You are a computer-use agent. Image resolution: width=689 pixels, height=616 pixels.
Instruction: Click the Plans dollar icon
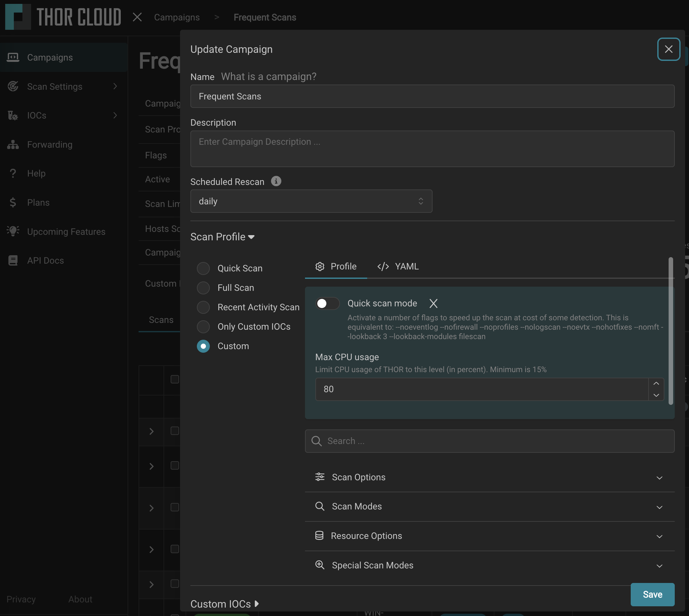click(13, 202)
